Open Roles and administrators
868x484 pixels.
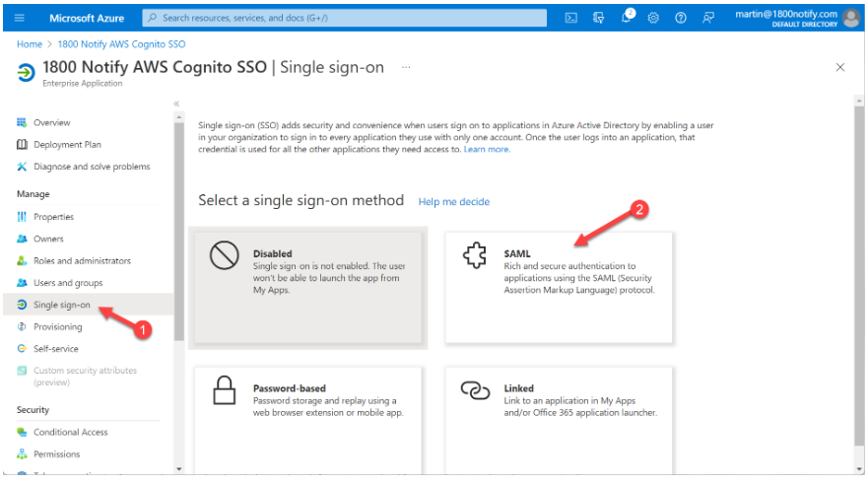click(82, 261)
